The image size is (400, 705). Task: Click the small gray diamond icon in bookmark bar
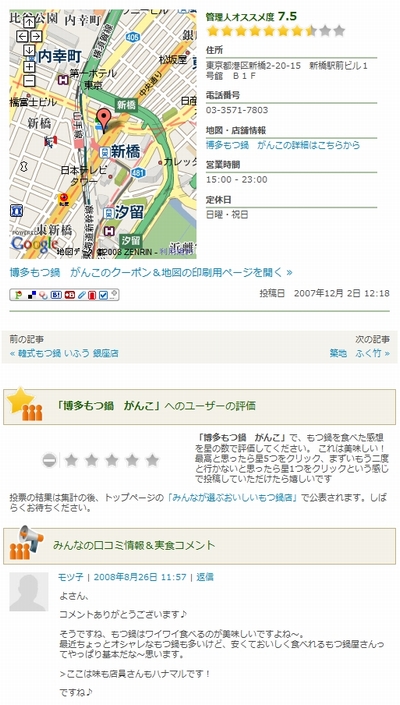[x=114, y=294]
